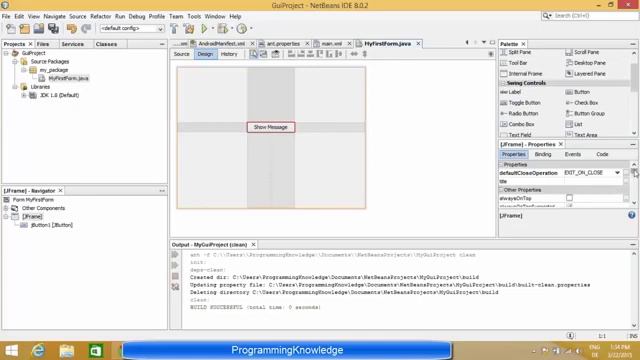Click the first alignment icon in the designer toolbar

[291, 54]
